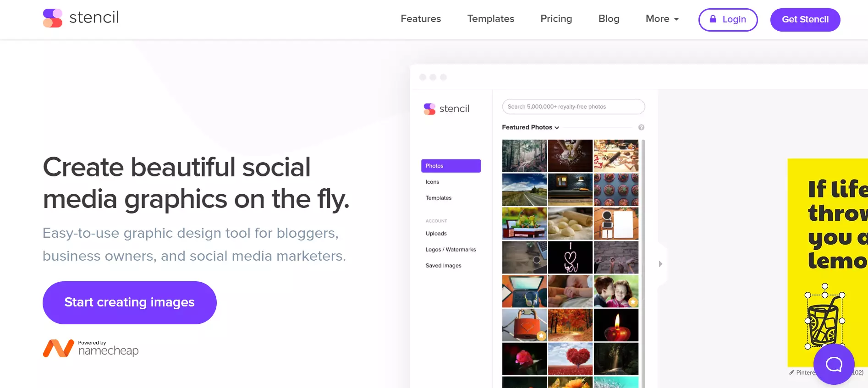Select the neon heart photo thumbnail
Viewport: 868px width, 388px height.
coord(570,258)
